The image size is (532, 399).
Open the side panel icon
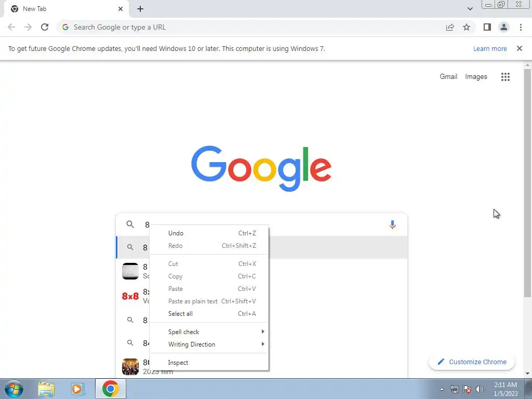487,27
